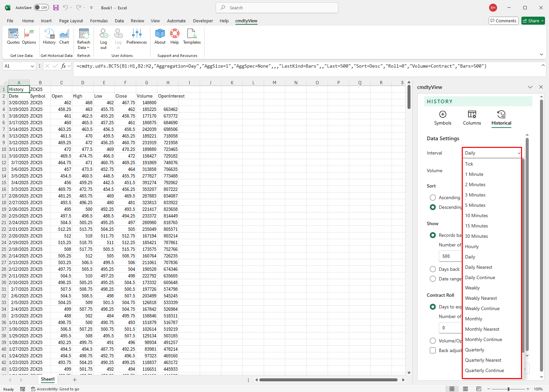Click the user account avatar BH

tap(493, 8)
